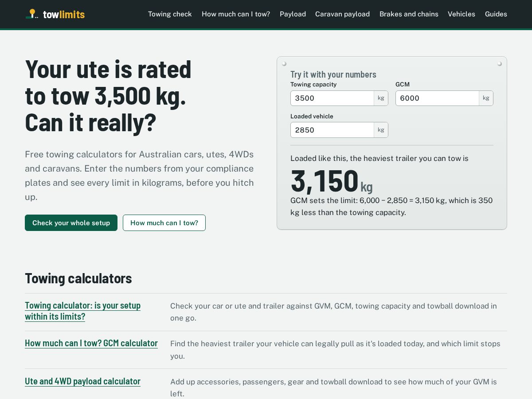Click the Your ute is rated headline
This screenshot has height=399, width=532.
point(108,96)
